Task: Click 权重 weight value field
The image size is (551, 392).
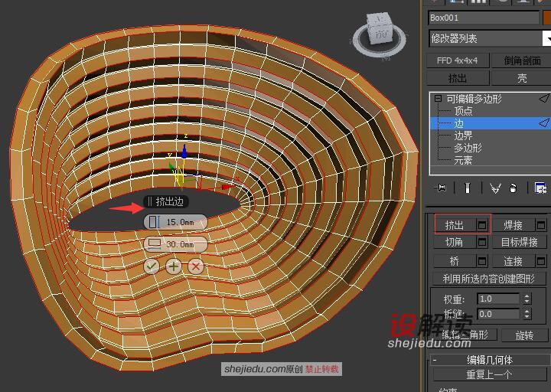Action: [x=498, y=299]
